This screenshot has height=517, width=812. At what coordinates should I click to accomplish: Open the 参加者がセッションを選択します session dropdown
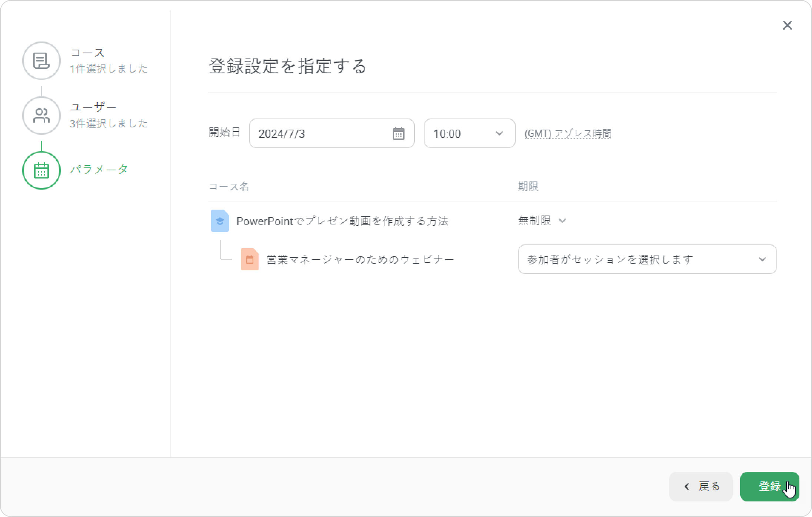tap(647, 259)
